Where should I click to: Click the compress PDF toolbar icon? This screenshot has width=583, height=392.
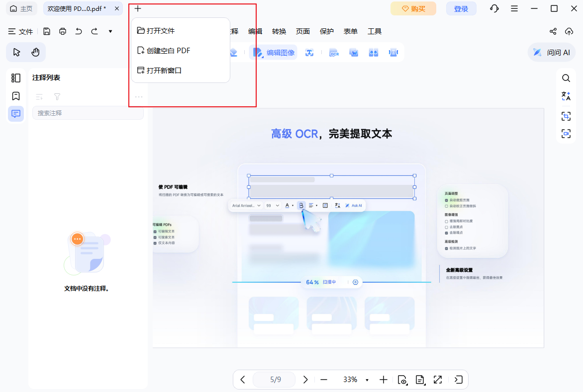(x=393, y=53)
